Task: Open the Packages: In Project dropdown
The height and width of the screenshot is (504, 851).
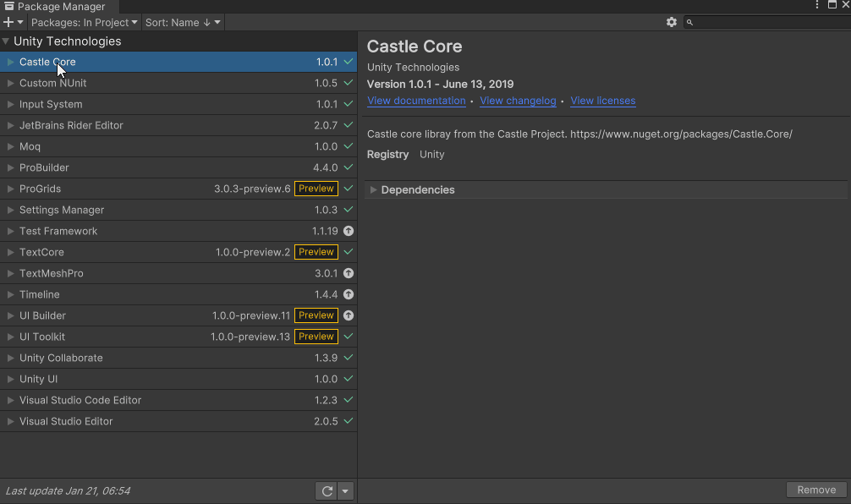Action: click(84, 22)
